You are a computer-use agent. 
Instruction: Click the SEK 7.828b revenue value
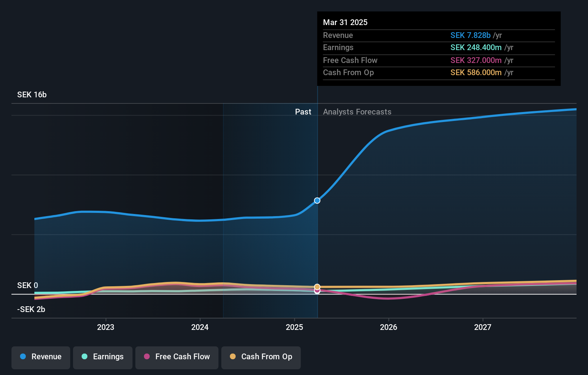coord(471,35)
